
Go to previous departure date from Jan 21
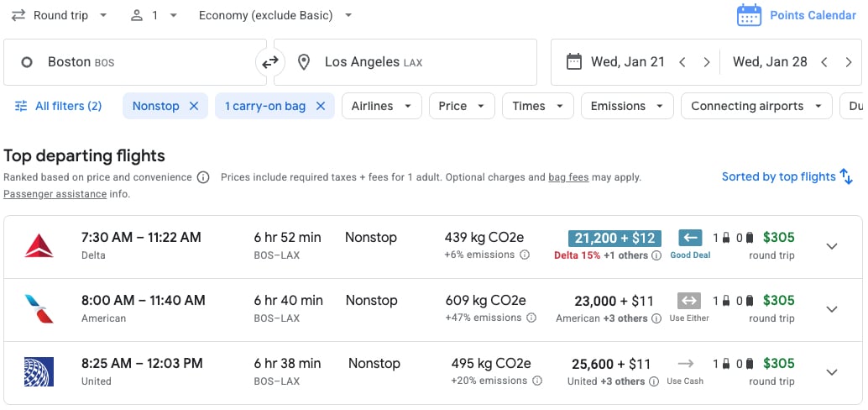coord(682,62)
